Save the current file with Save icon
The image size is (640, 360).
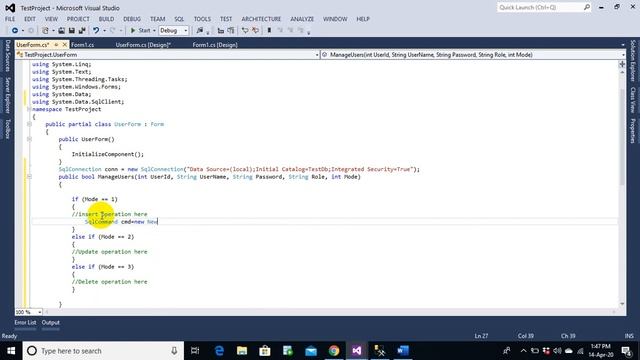[x=71, y=31]
